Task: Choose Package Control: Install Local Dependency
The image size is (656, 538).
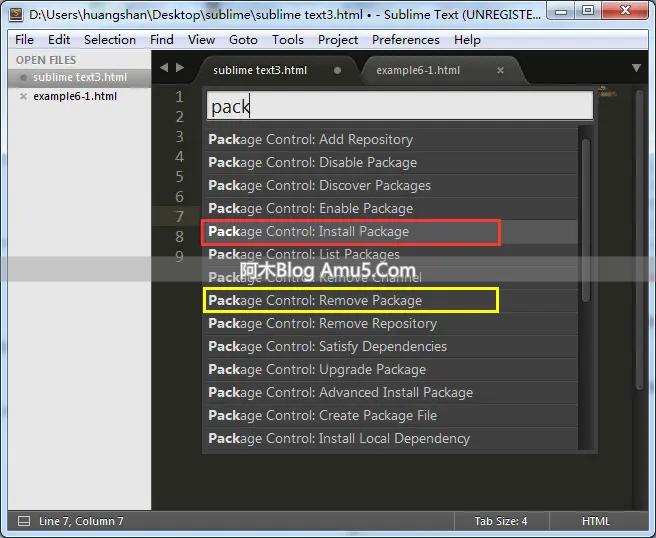Action: click(x=391, y=438)
